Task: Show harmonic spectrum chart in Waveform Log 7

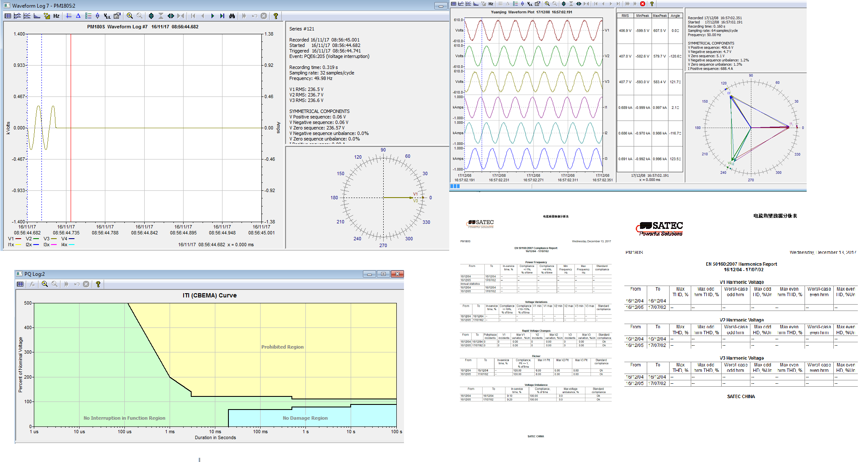Action: pyautogui.click(x=37, y=16)
